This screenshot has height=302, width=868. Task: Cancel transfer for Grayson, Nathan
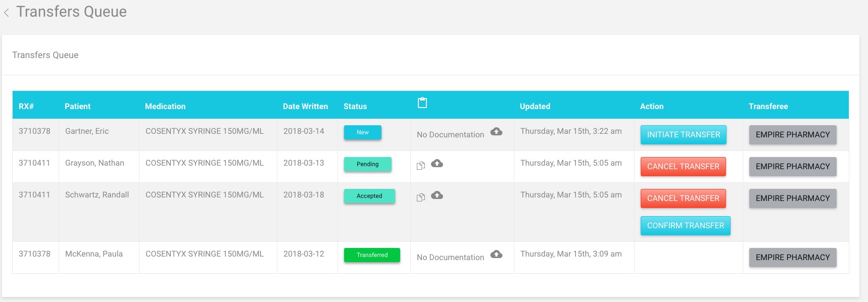[x=683, y=167]
